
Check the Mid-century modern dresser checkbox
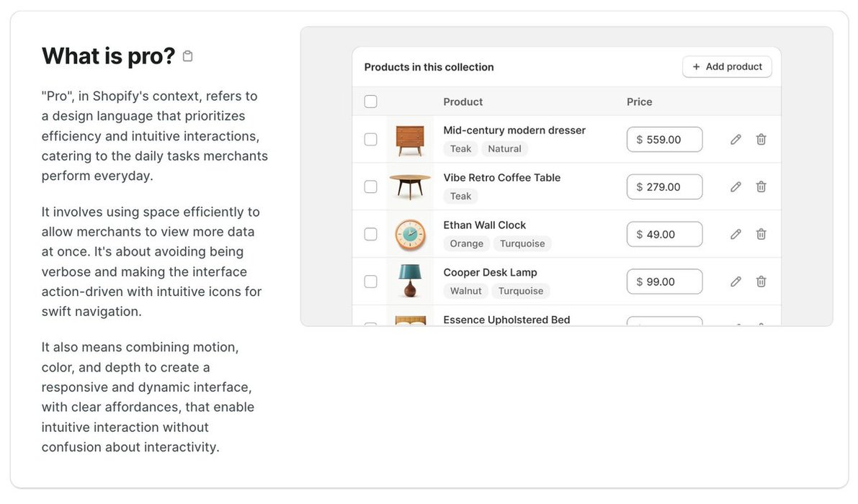pos(370,140)
